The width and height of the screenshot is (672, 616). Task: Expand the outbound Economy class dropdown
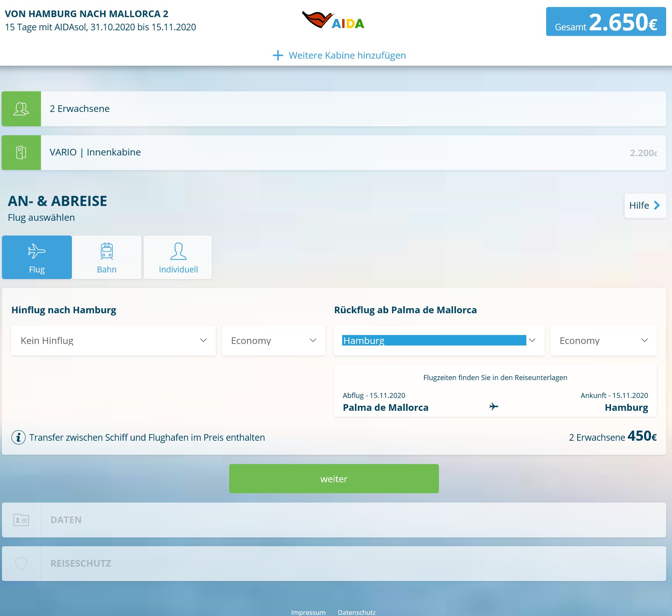(273, 340)
